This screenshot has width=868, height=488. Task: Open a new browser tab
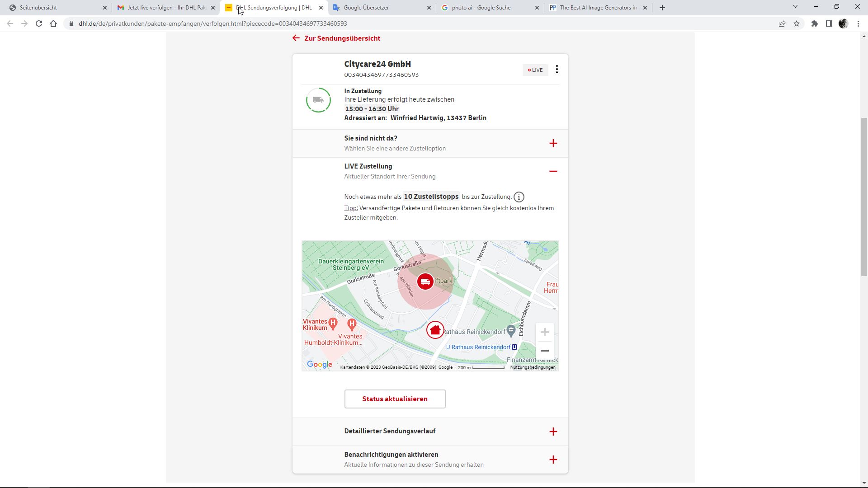click(662, 8)
